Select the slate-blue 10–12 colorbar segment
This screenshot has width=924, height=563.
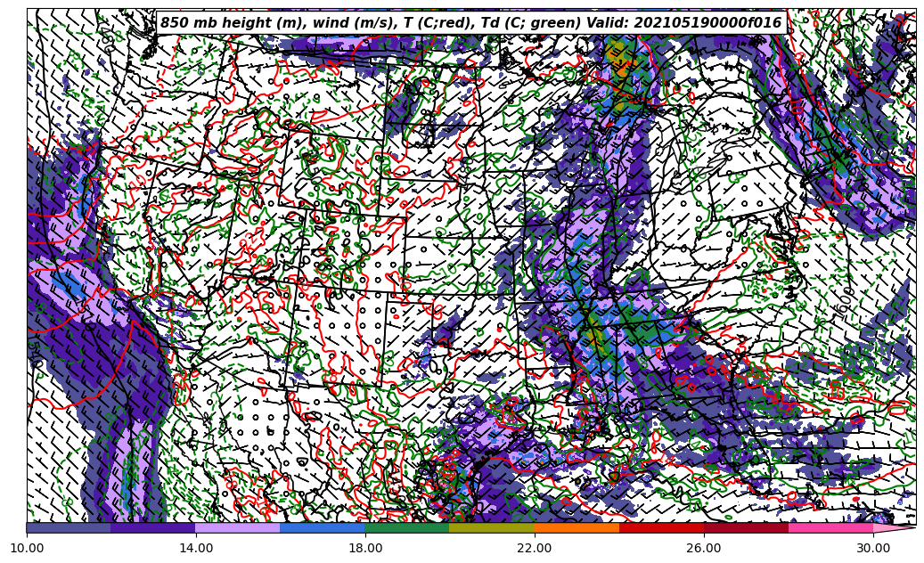(x=69, y=527)
